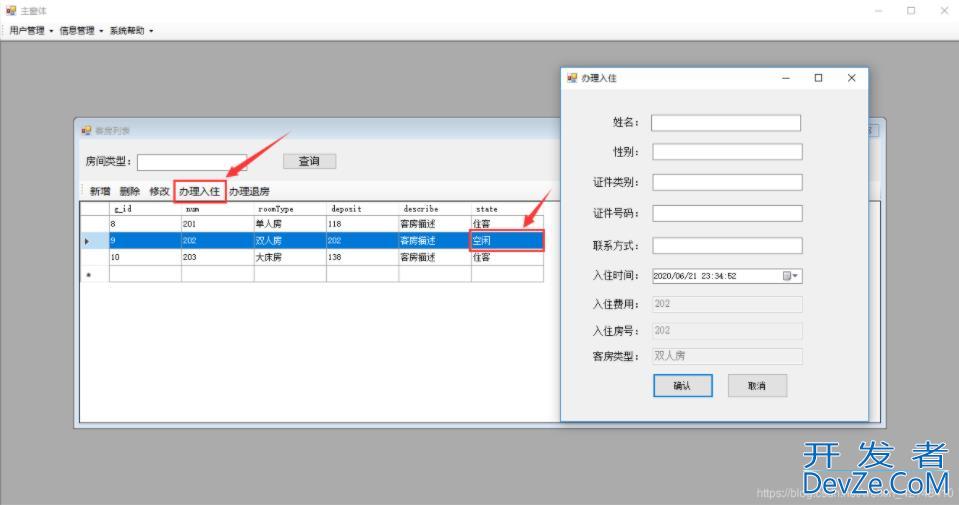
Task: Click the 修改 toolbar item
Action: coord(159,191)
